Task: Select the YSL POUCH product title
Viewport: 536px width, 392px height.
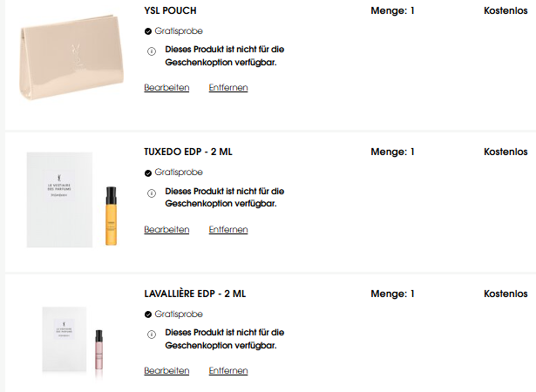Action: click(170, 10)
